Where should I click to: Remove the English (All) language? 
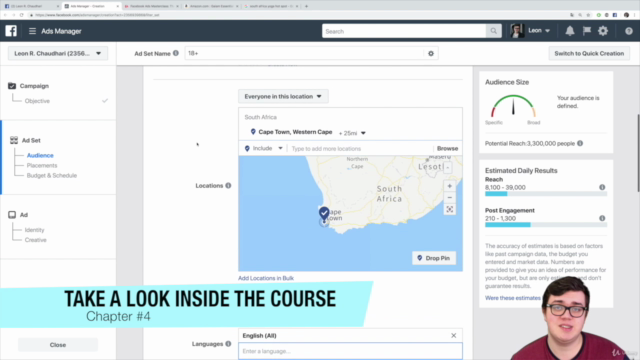pos(453,336)
